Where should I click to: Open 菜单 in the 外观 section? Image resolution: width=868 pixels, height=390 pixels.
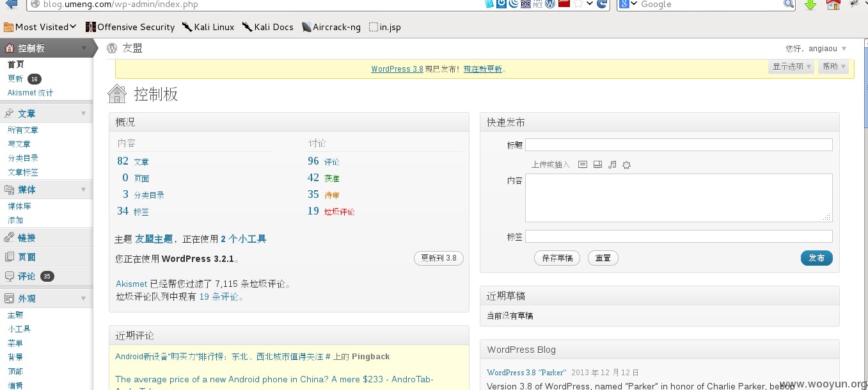pyautogui.click(x=15, y=343)
